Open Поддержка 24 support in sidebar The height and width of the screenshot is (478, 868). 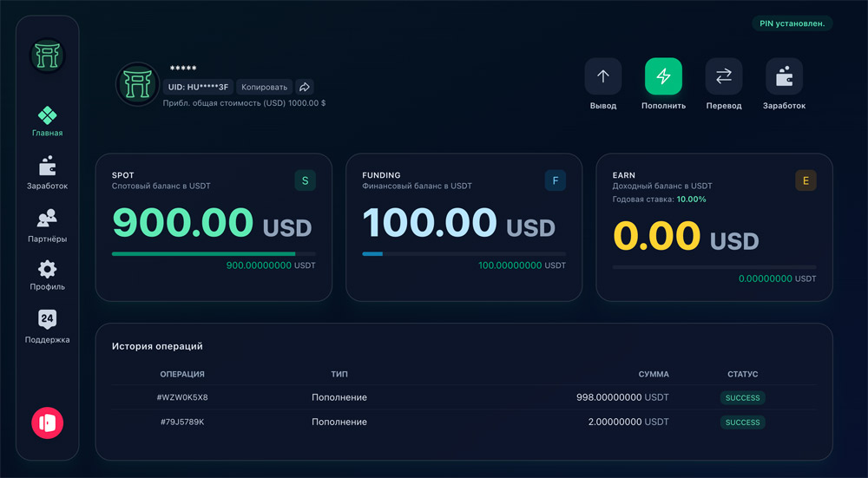coord(48,326)
